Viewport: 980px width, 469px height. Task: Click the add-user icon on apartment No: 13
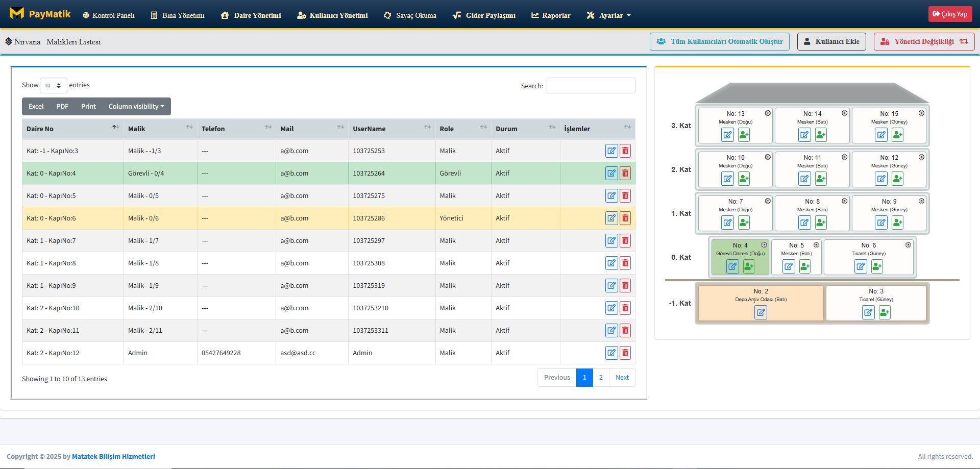[744, 135]
